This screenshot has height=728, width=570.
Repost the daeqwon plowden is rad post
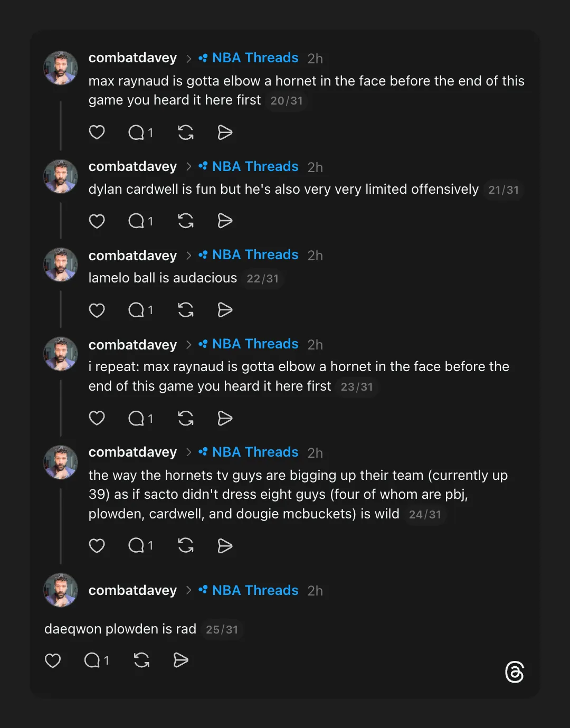141,660
